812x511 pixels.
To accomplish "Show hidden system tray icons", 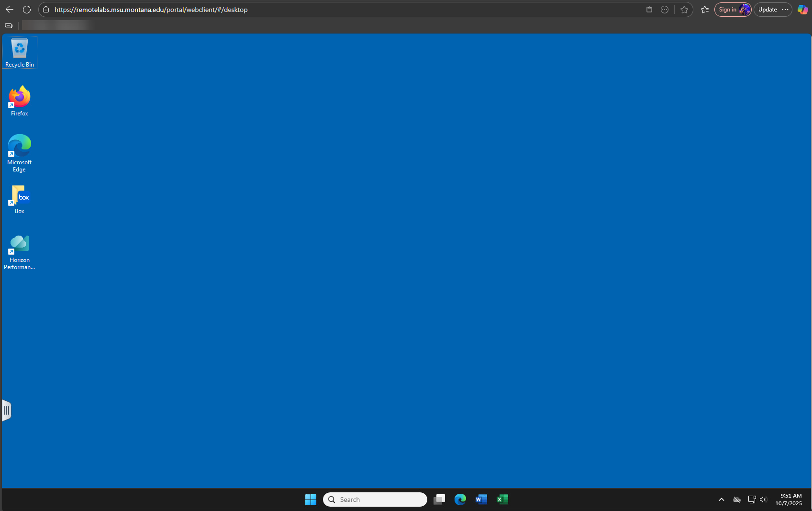I will [722, 499].
